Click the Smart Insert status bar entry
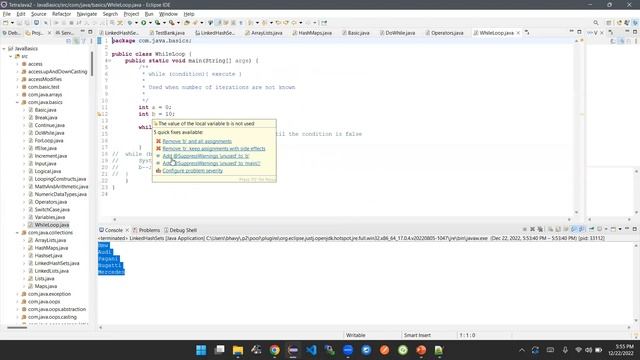 (417, 335)
